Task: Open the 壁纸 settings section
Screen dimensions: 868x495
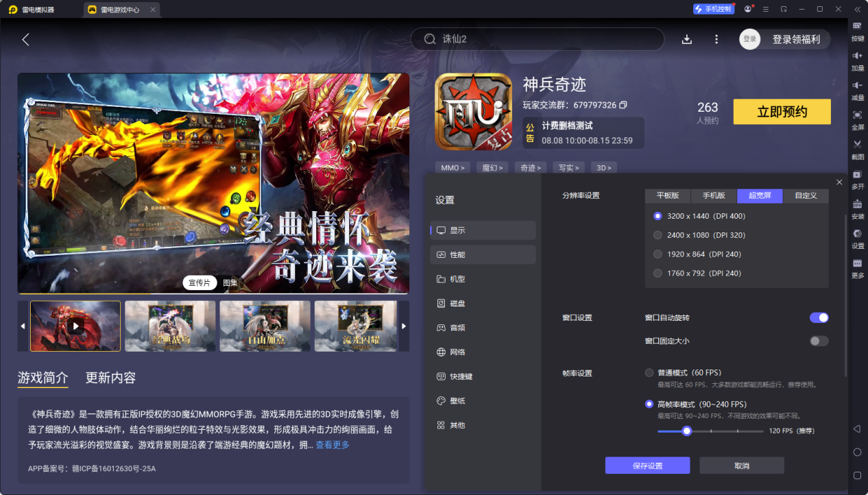Action: (483, 400)
